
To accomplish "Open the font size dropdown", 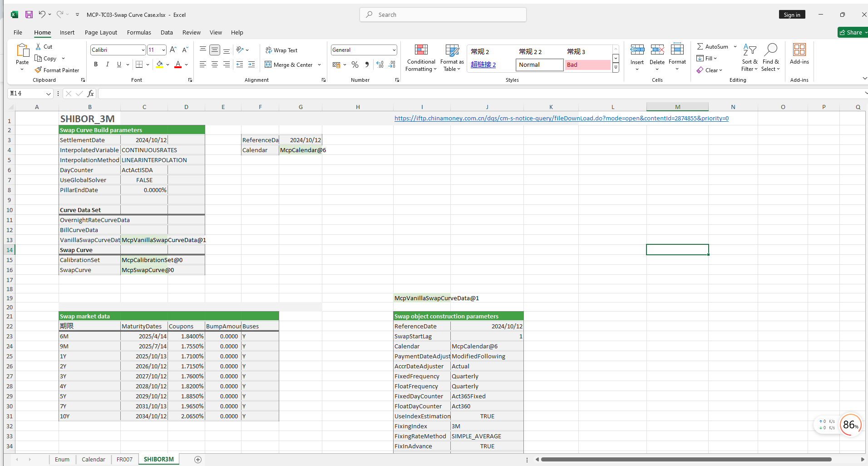I will point(163,50).
